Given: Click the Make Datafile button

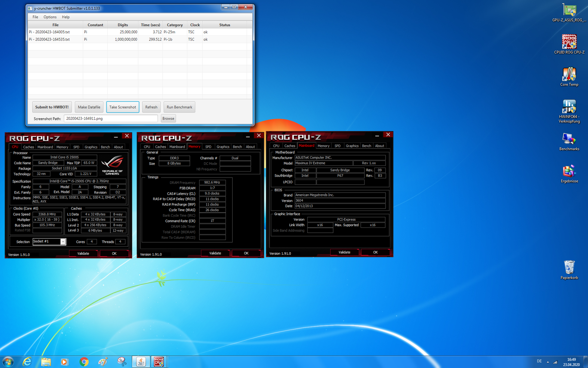Looking at the screenshot, I should point(89,107).
